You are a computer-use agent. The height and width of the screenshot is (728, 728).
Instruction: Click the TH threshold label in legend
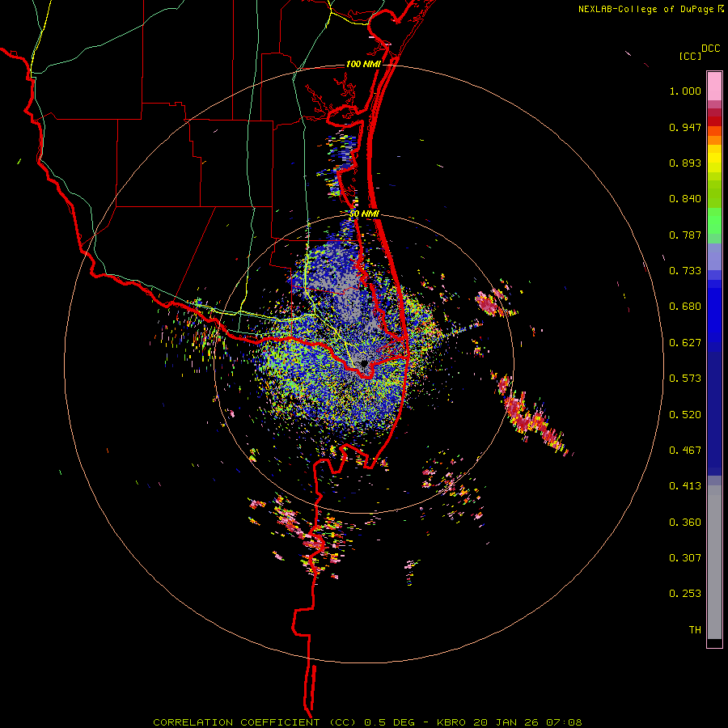coord(695,630)
